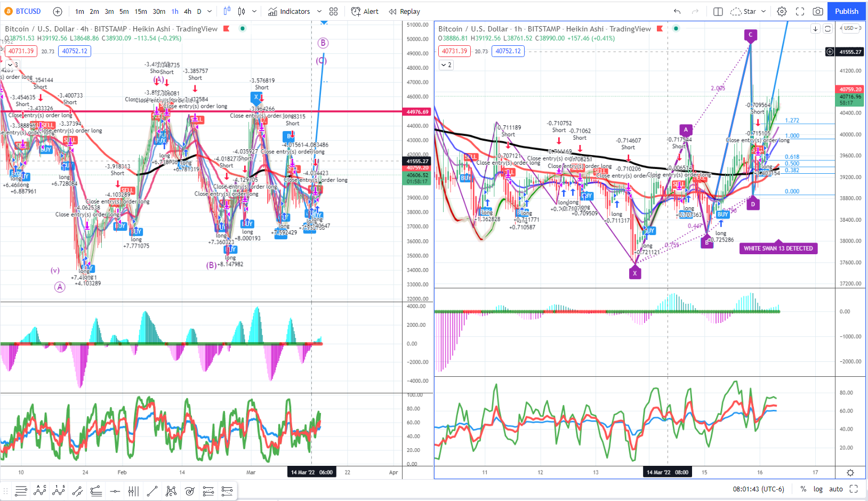Viewport: 868px width, 501px height.
Task: Click the blue buy price 40752.12 on 4h chart
Action: (75, 51)
